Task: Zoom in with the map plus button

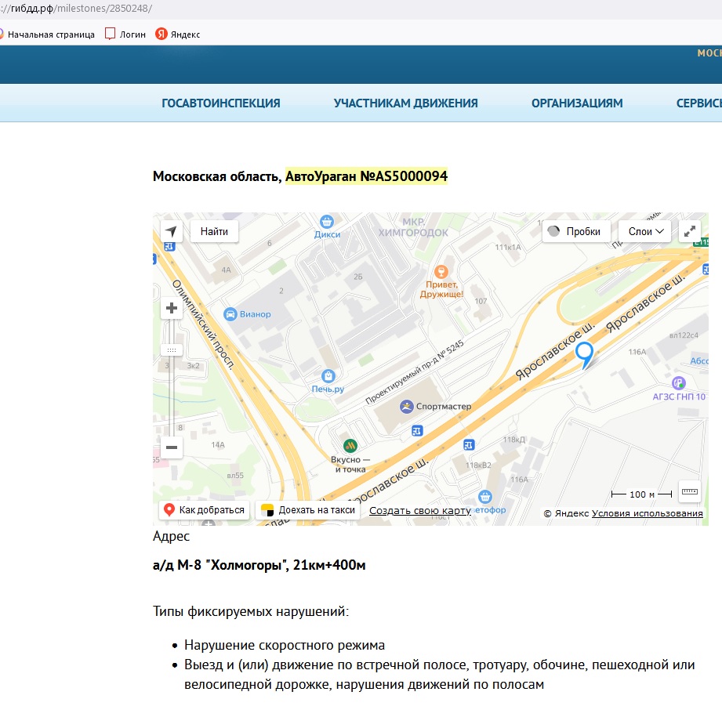Action: tap(172, 308)
